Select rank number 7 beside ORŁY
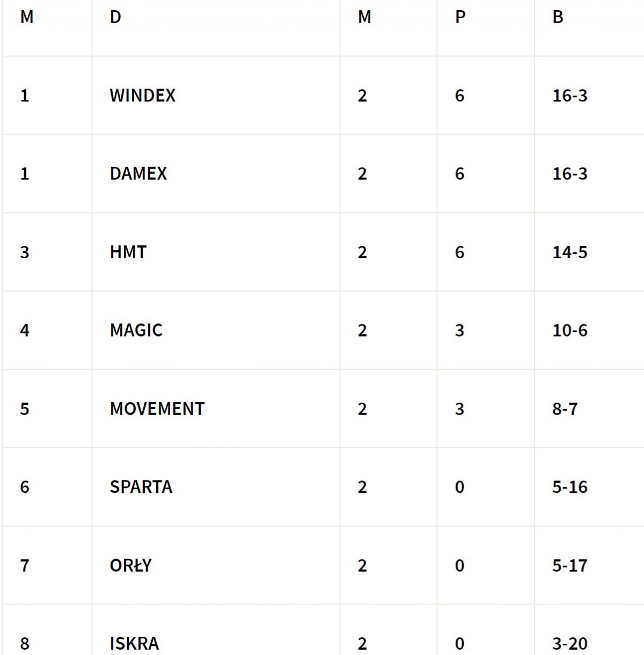Viewport: 644px width, 655px height. pos(25,565)
